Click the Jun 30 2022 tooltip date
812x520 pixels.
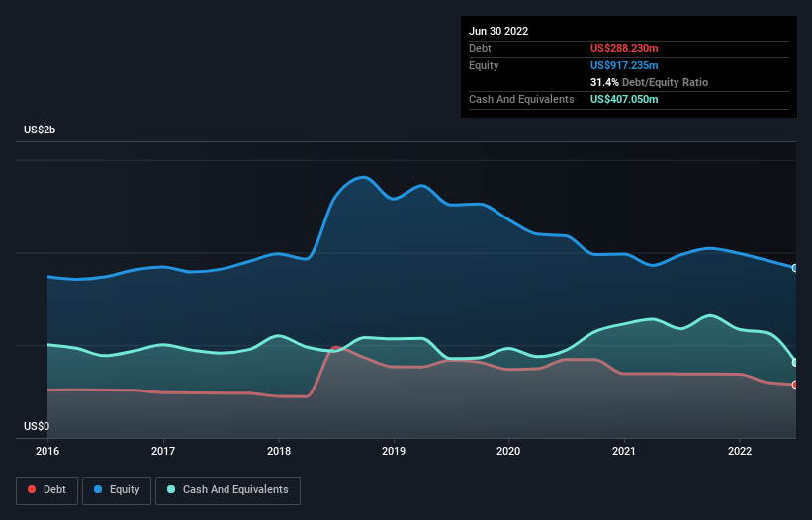point(498,31)
